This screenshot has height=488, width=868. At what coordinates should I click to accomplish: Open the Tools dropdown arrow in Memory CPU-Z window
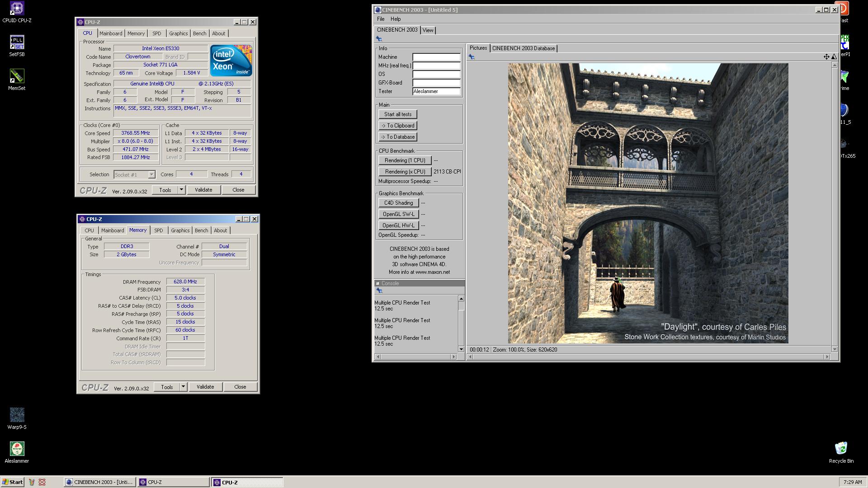183,387
